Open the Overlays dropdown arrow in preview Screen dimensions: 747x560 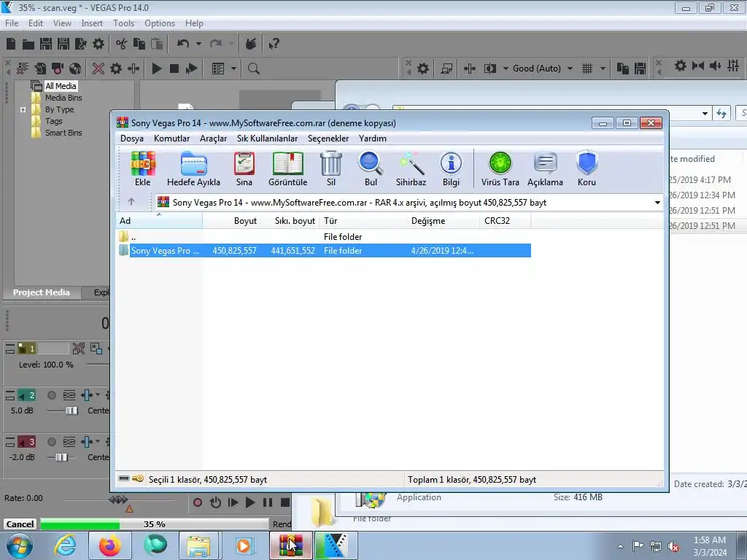[603, 69]
